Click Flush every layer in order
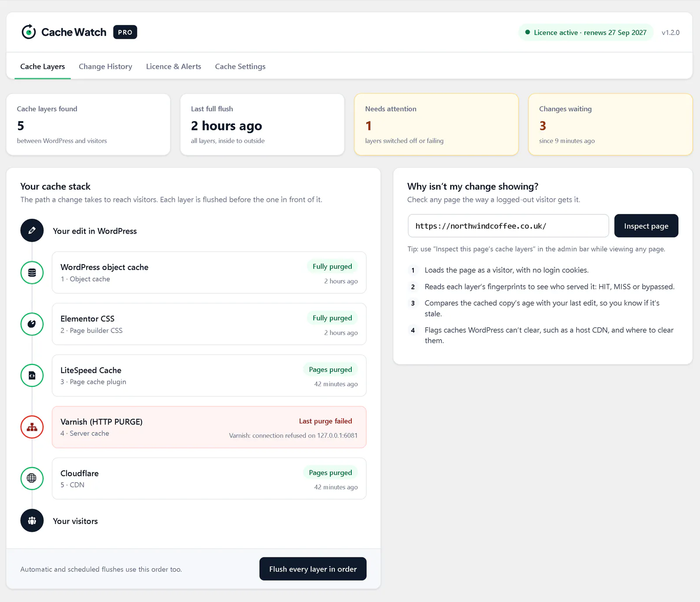The image size is (700, 602). tap(313, 569)
